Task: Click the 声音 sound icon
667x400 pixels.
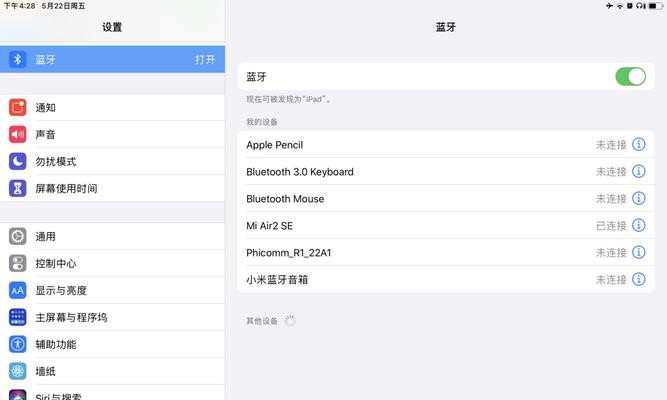Action: pyautogui.click(x=17, y=134)
